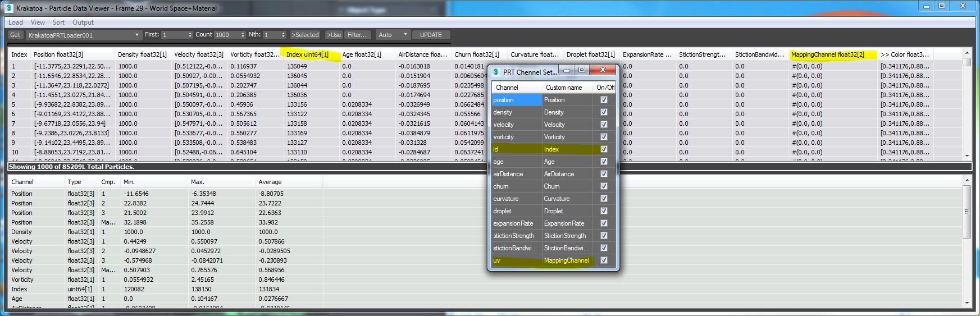Click the 'Index uint64[1]' column header
The image size is (980, 316).
[312, 54]
